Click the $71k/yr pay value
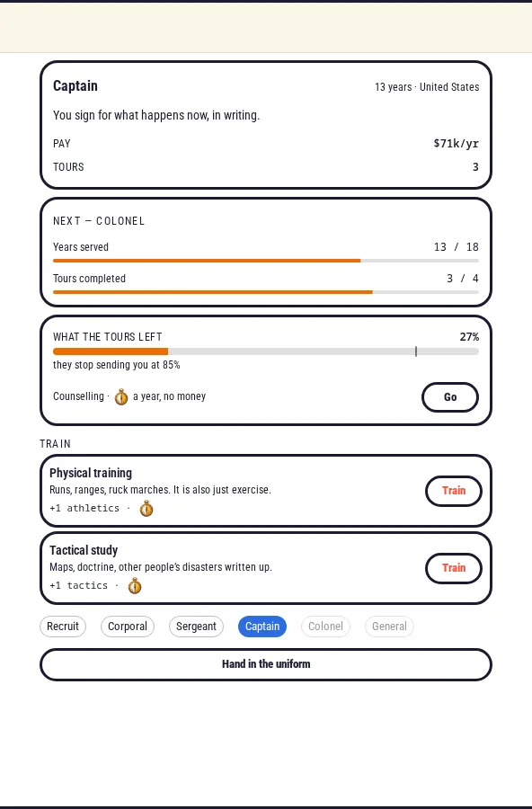 coord(457,144)
